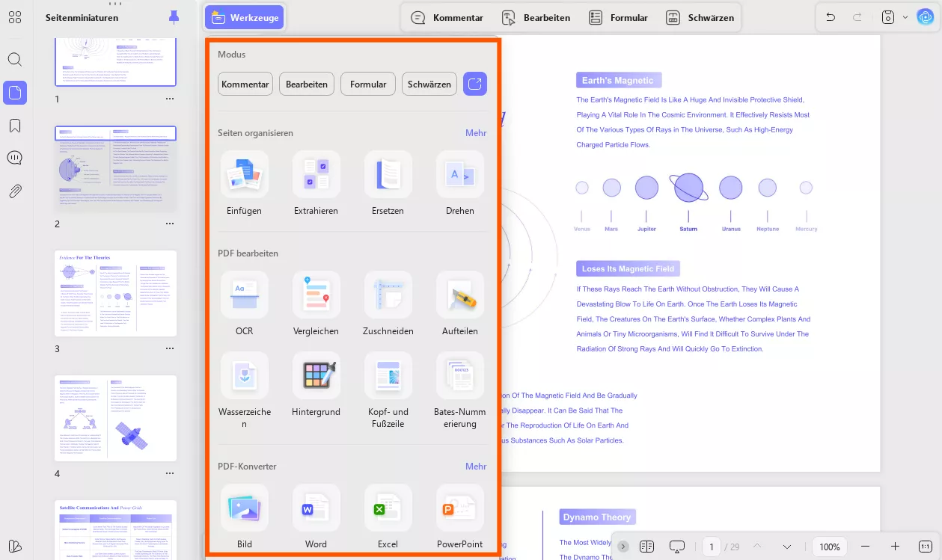Open options menu for page 2 thumbnail

[x=170, y=224]
